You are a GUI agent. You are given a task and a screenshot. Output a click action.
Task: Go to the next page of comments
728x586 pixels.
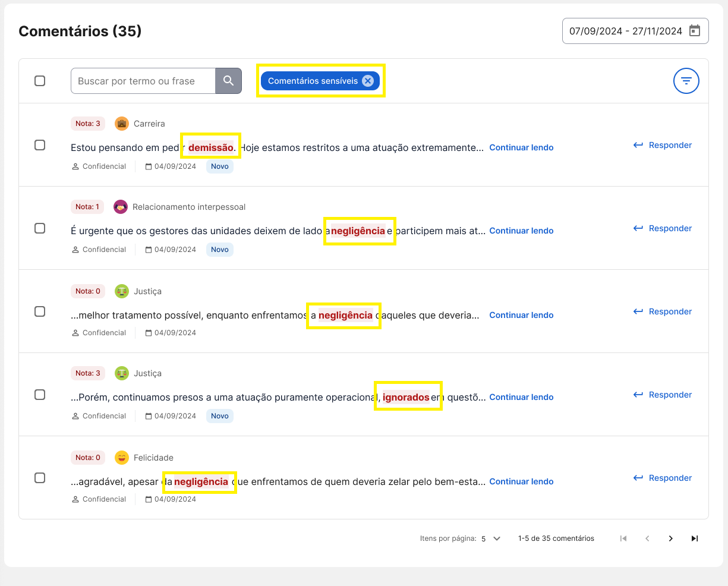point(670,538)
